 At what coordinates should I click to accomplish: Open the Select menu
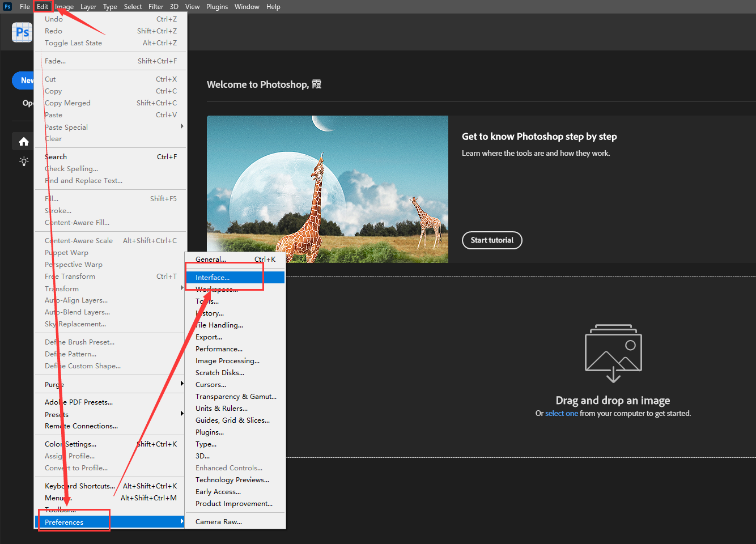coord(133,7)
